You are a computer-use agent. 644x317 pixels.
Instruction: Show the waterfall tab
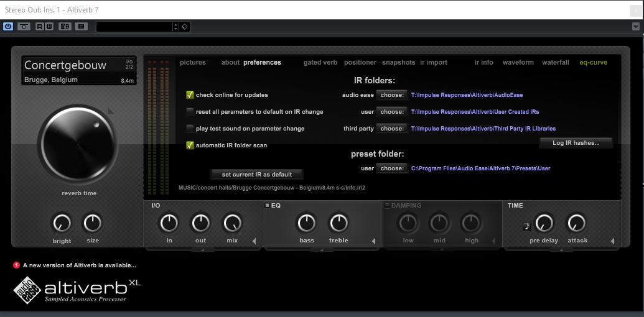click(555, 62)
